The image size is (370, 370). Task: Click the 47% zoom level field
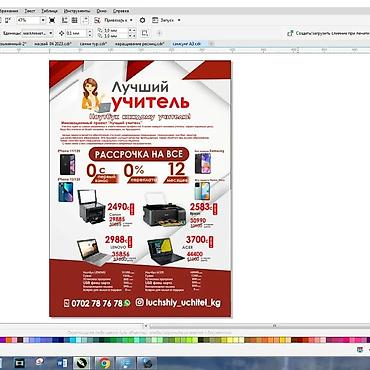[28, 20]
